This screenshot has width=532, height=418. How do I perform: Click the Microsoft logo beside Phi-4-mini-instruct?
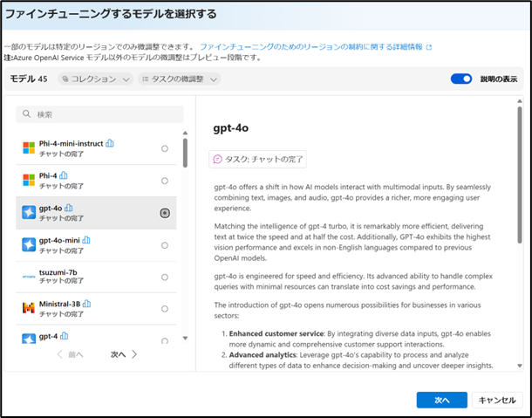pyautogui.click(x=29, y=148)
